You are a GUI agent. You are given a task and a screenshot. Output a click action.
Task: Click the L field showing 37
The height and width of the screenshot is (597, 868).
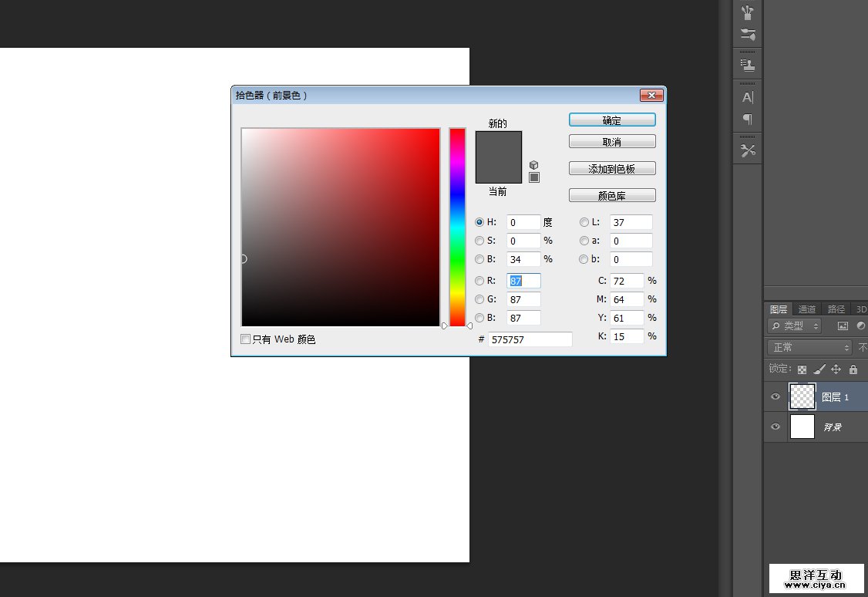tap(631, 222)
